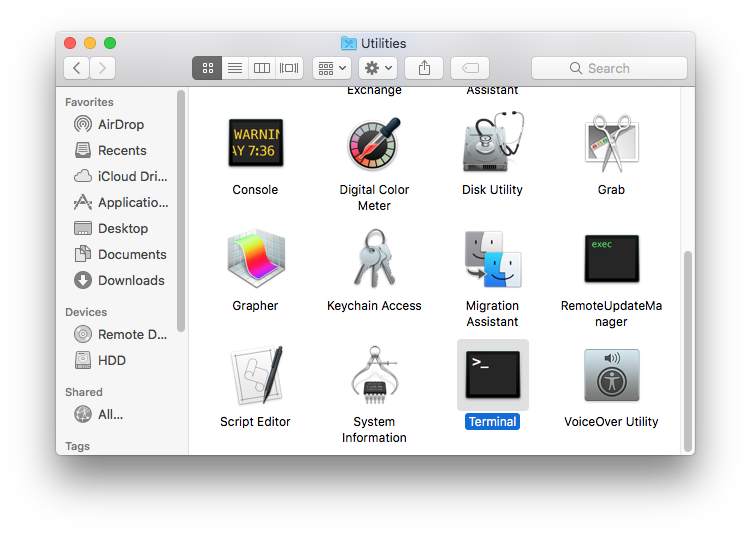751x535 pixels.
Task: Select Keychain Access keys icon
Action: [x=374, y=260]
